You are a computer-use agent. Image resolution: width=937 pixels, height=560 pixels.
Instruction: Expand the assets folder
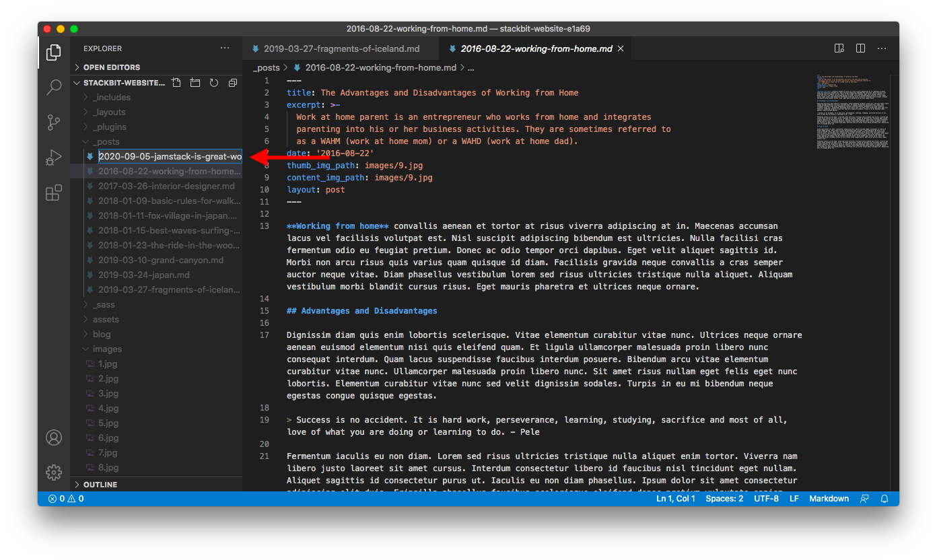coord(156,319)
